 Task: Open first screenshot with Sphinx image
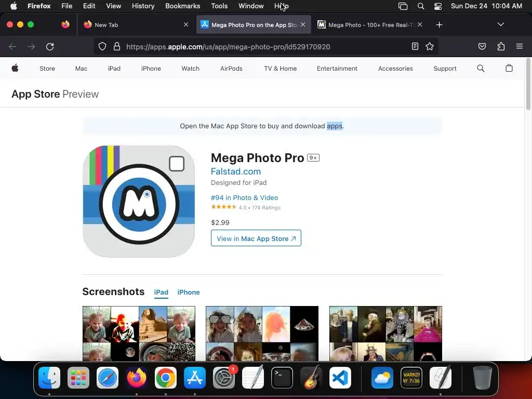pos(139,333)
